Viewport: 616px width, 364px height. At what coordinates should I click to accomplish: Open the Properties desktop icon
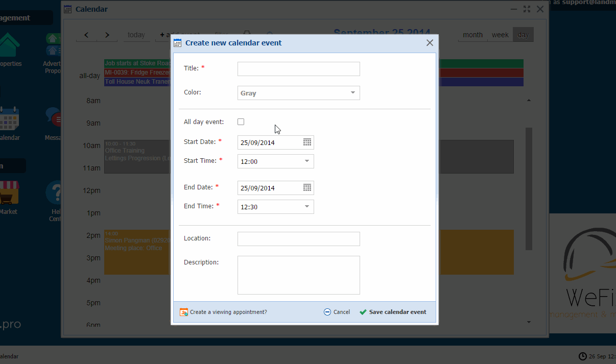(x=9, y=45)
